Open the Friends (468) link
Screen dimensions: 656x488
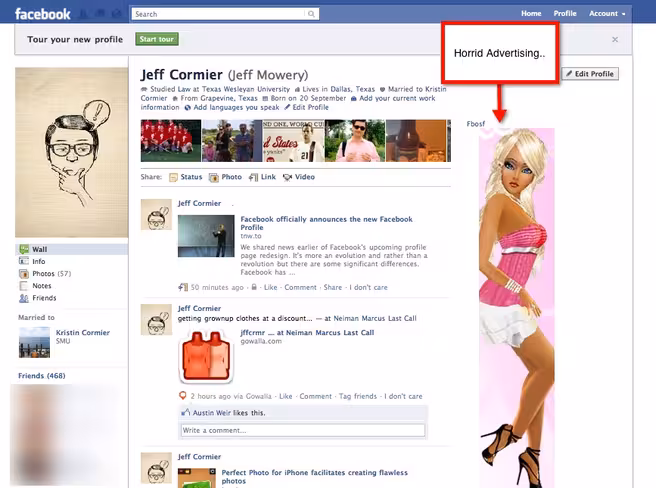tap(41, 376)
